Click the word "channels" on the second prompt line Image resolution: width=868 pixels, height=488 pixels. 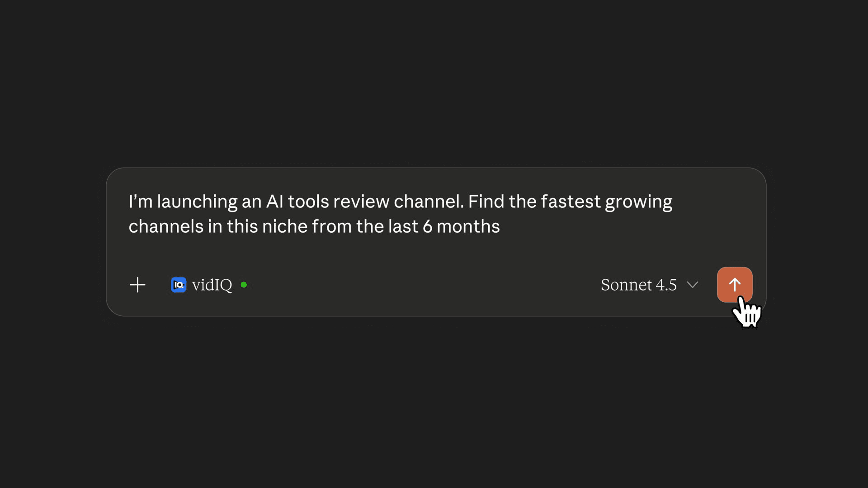tap(166, 226)
